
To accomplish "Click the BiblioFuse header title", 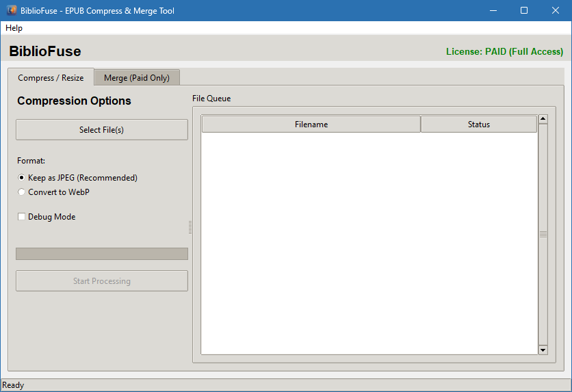I will click(x=45, y=51).
